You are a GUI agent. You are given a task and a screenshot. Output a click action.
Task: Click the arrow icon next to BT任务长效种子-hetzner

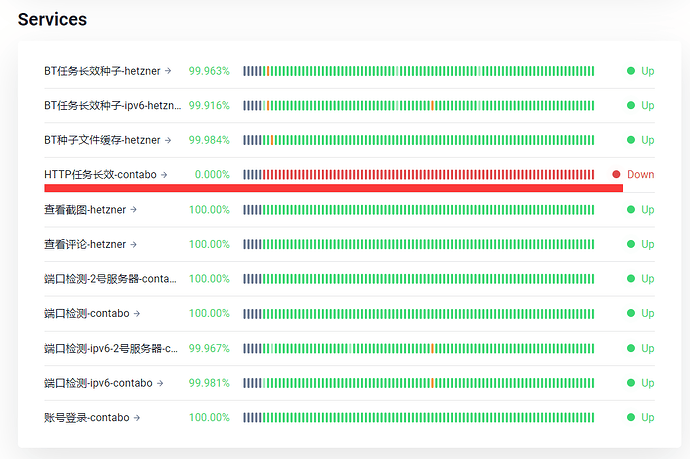click(168, 71)
